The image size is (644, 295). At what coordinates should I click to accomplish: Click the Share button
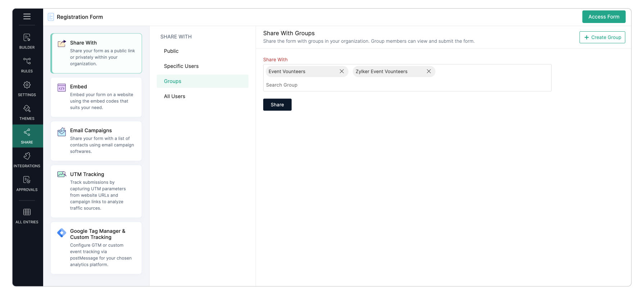[277, 105]
